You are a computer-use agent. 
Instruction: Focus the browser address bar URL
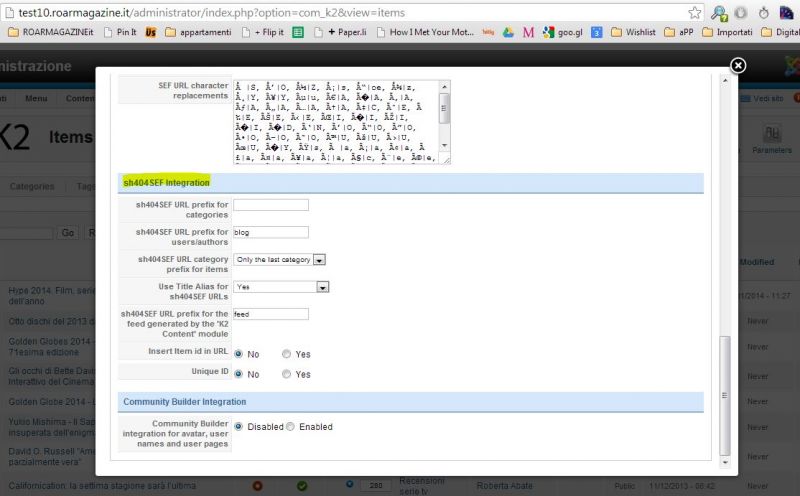(x=212, y=13)
